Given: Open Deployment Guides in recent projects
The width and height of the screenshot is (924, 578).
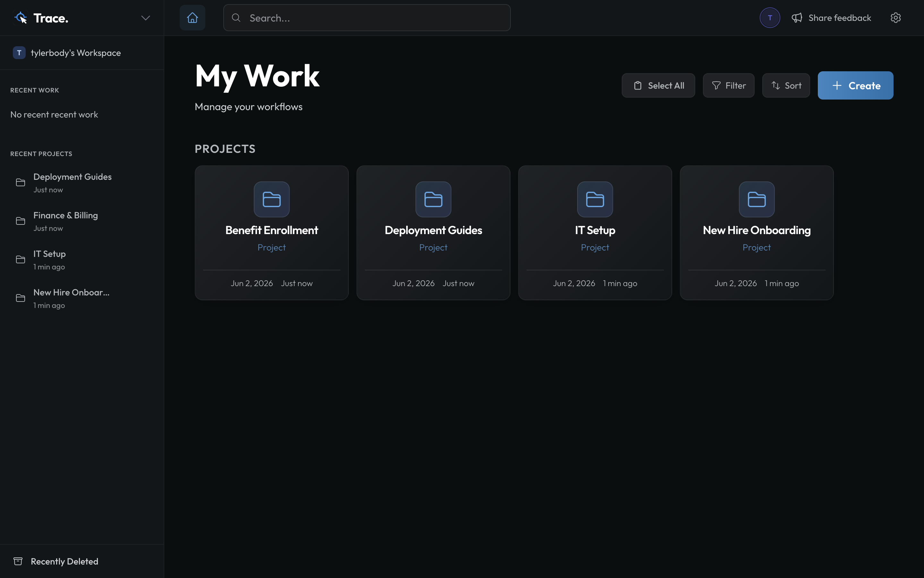Looking at the screenshot, I should coord(82,183).
